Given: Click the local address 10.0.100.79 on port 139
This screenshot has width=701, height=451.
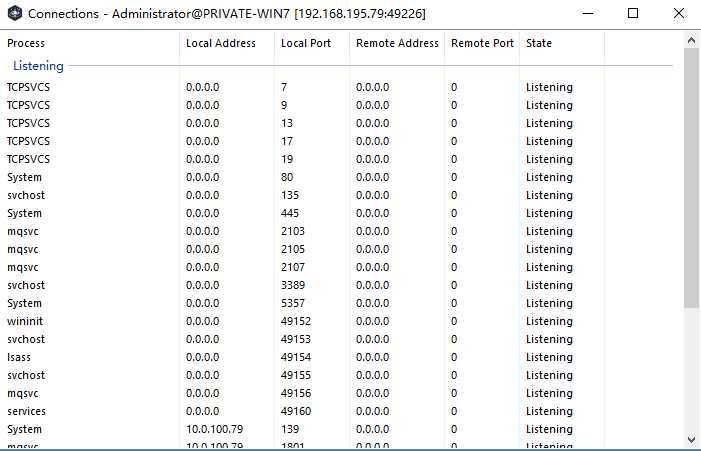Looking at the screenshot, I should [x=215, y=429].
